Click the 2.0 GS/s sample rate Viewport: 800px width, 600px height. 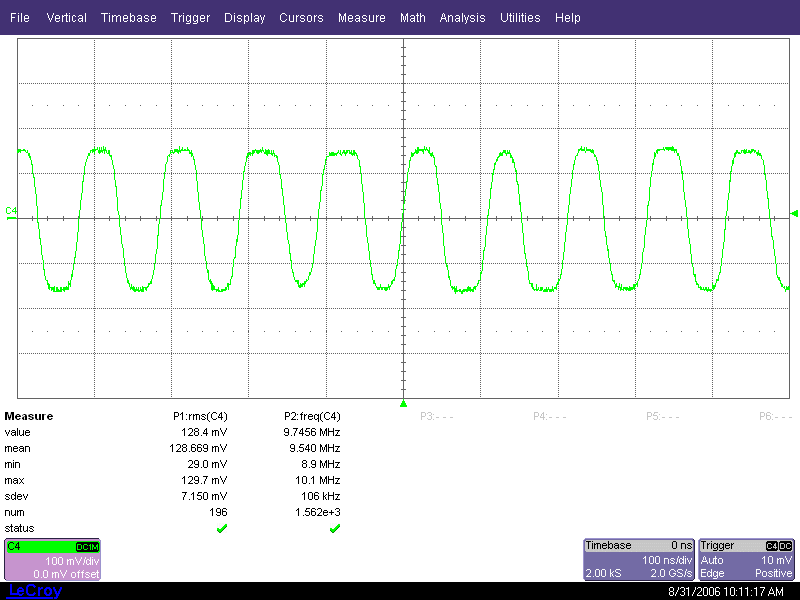coord(671,573)
